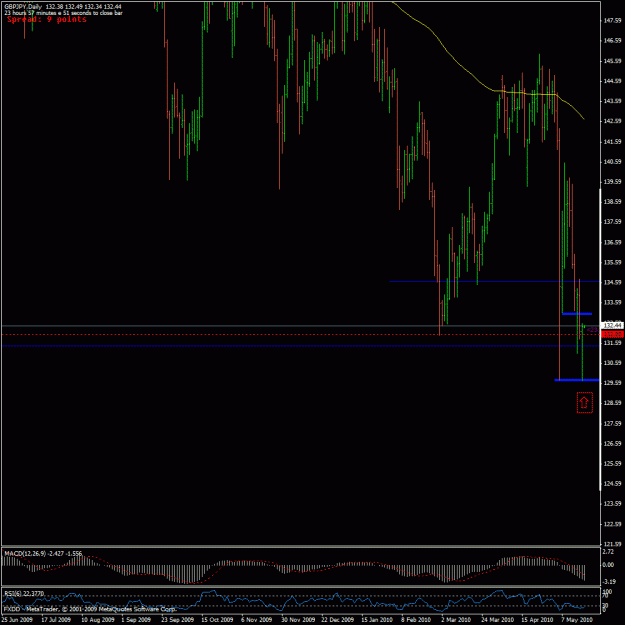
Task: Select the RSI(6) 22.3770 indicator label
Action: [x=24, y=594]
